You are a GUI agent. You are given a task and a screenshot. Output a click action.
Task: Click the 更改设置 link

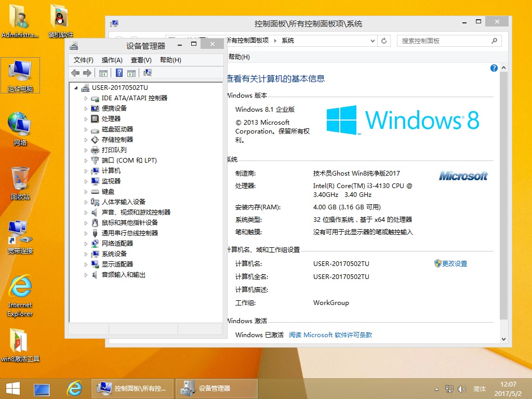coord(454,264)
